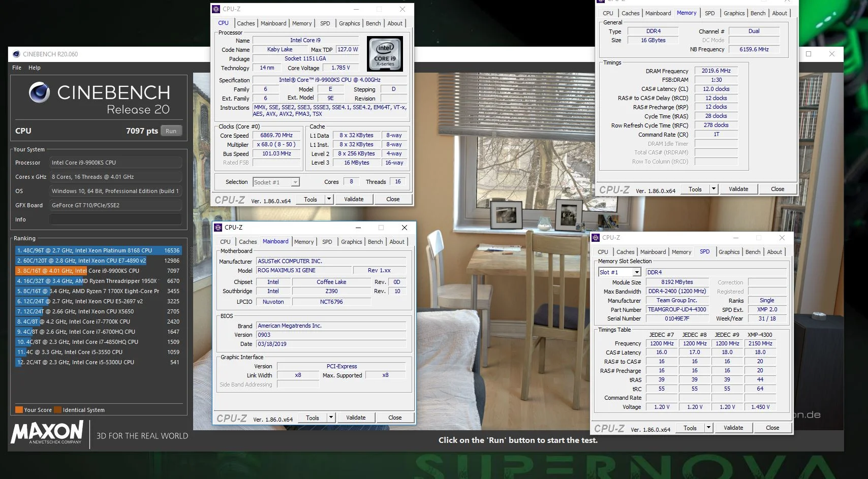Click the Processor field reading Intel Core i9-9900KS CPU
868x479 pixels.
point(115,163)
